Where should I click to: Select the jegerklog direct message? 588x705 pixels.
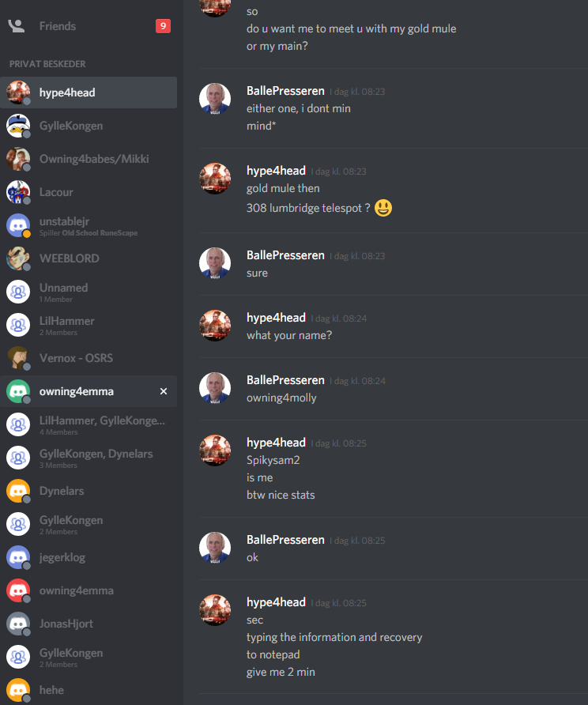tap(89, 557)
